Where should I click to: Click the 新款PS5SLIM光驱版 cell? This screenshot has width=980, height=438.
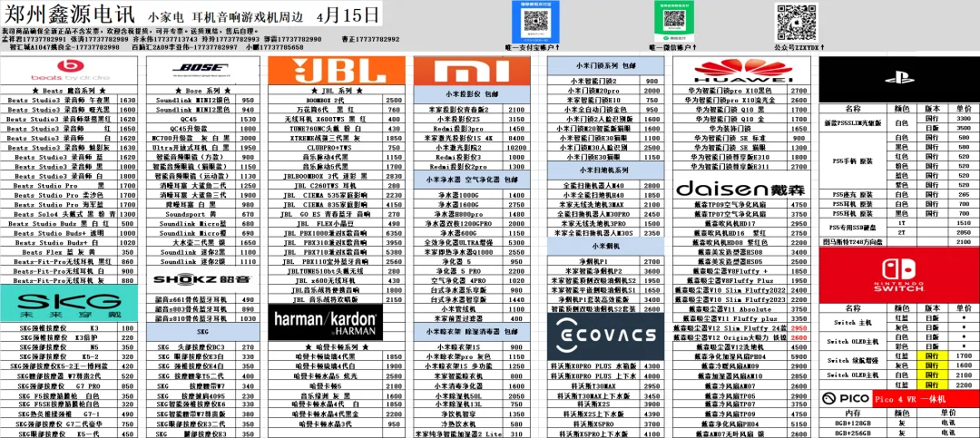852,122
